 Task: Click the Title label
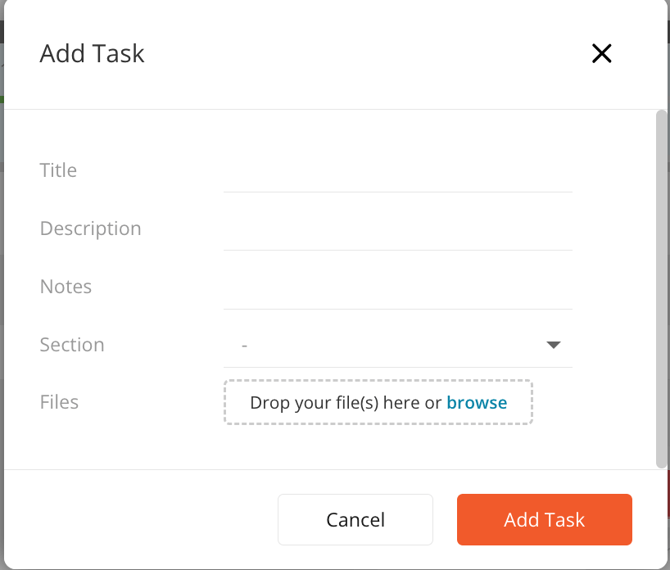point(58,170)
